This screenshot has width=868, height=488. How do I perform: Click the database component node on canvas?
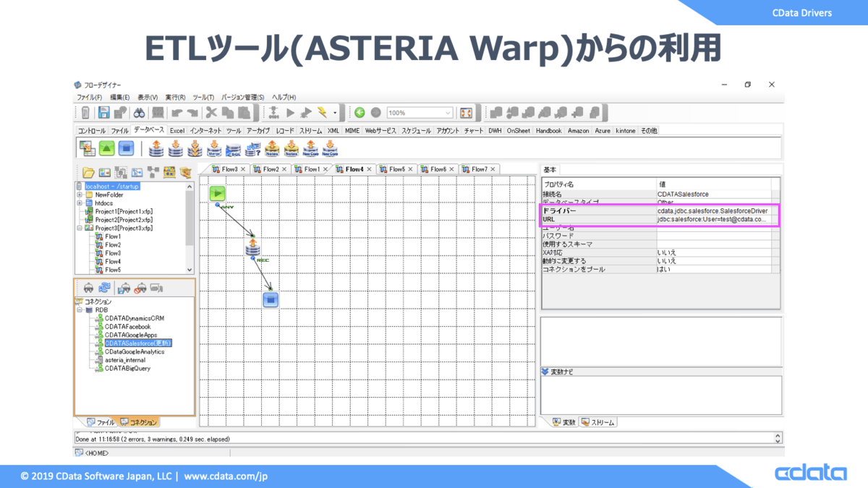(252, 248)
